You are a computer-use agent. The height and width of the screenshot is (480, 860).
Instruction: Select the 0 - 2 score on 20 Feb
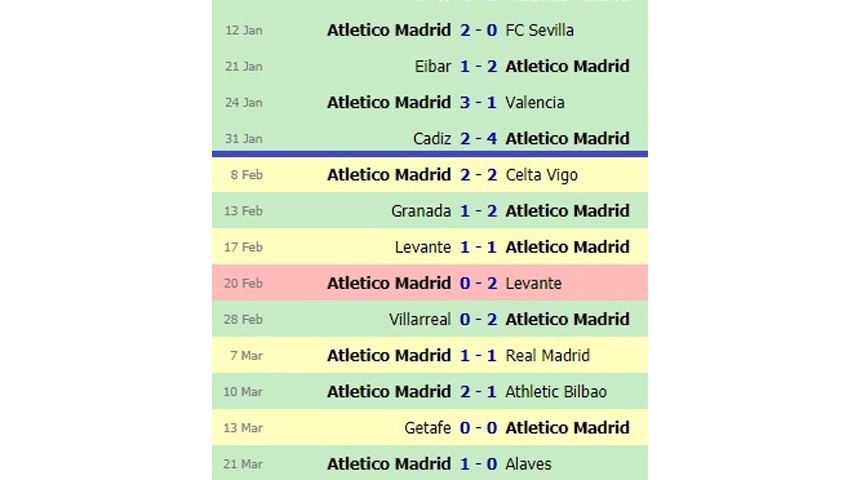pos(478,284)
